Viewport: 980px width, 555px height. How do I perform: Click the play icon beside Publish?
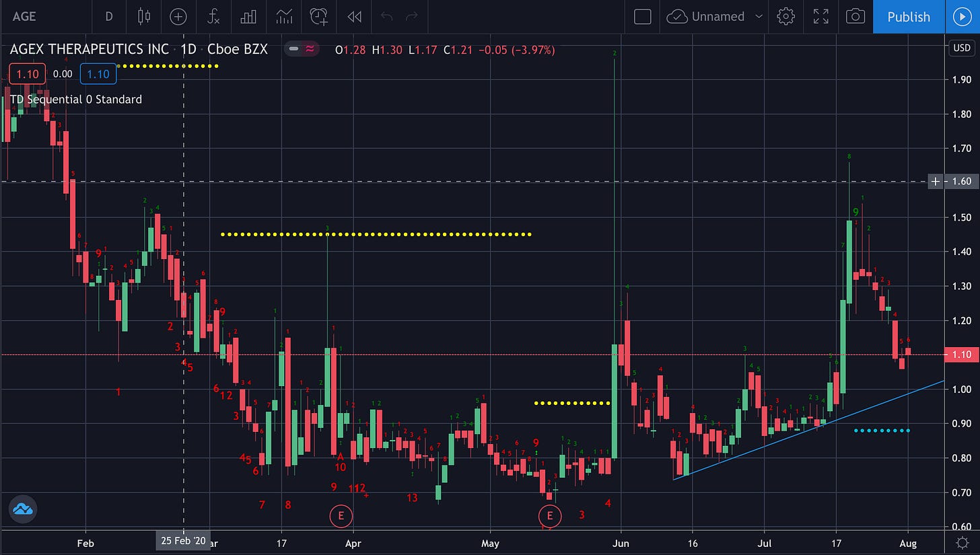pos(963,17)
